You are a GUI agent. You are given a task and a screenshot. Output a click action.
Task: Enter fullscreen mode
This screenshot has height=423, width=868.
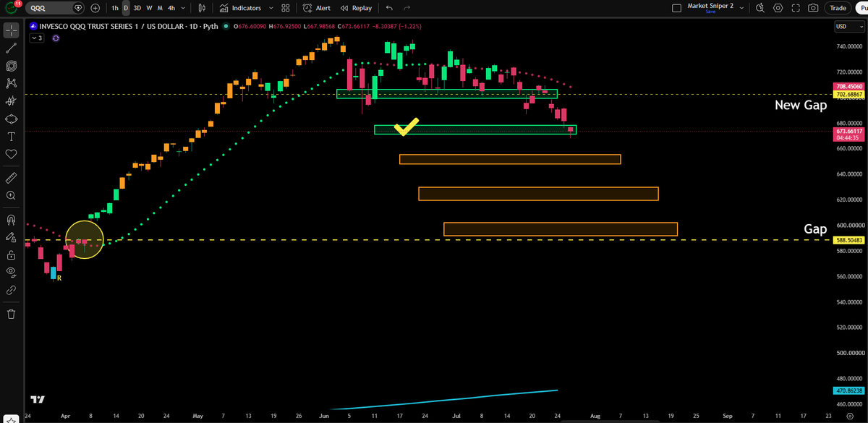point(796,8)
